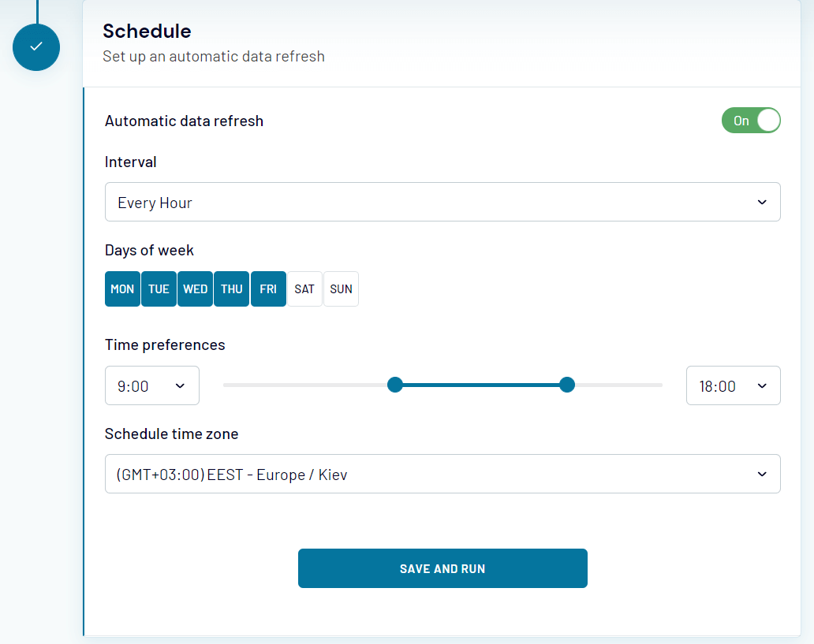Turn off Automatic data refresh switch
814x644 pixels.
[751, 121]
